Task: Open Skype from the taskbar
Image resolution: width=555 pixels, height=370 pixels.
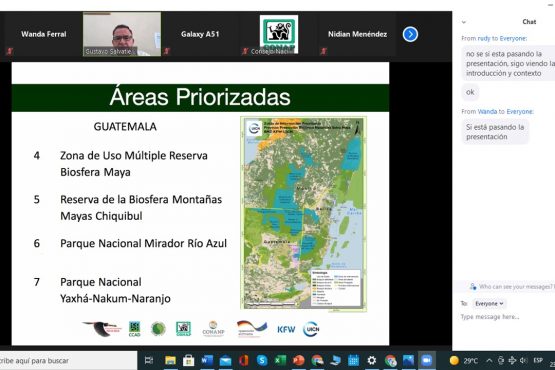Action: pos(262,360)
